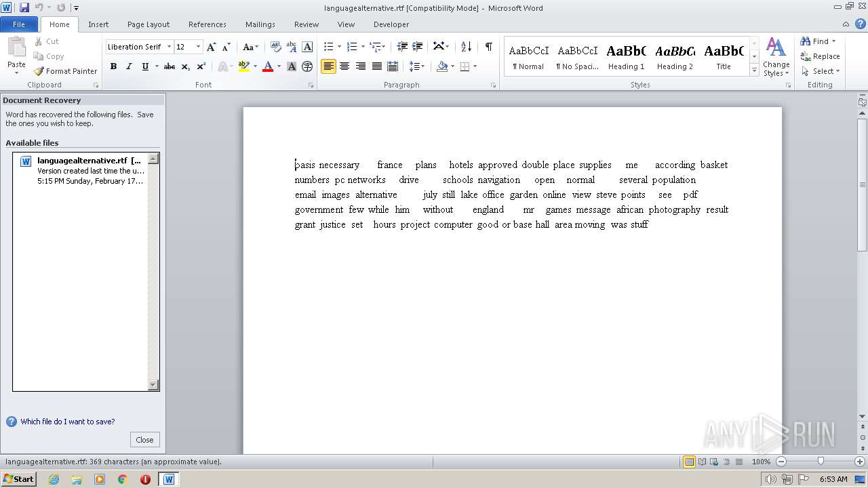Set Align Text Left
Viewport: 868px width, 488px height.
(x=328, y=66)
